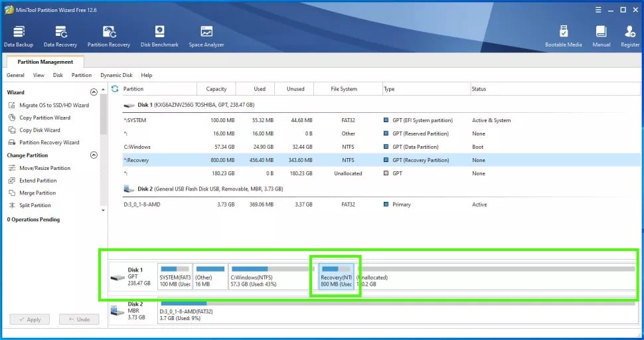This screenshot has width=644, height=340.
Task: Open the Manual
Action: (x=602, y=36)
